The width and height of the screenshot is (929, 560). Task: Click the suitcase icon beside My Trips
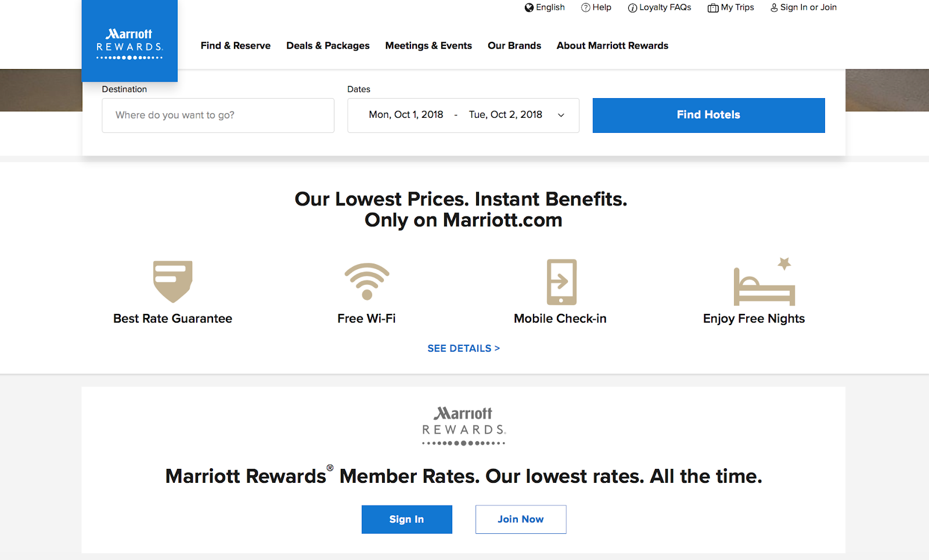(713, 8)
